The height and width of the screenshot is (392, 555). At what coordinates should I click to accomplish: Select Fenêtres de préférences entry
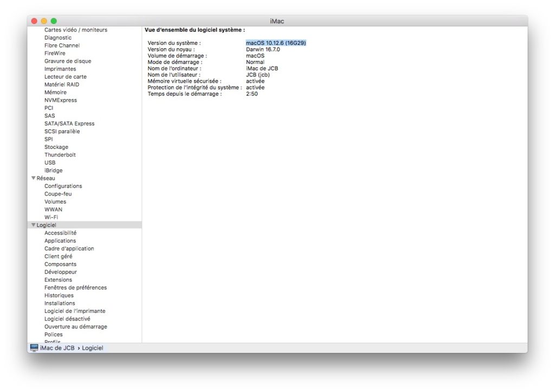click(x=75, y=288)
